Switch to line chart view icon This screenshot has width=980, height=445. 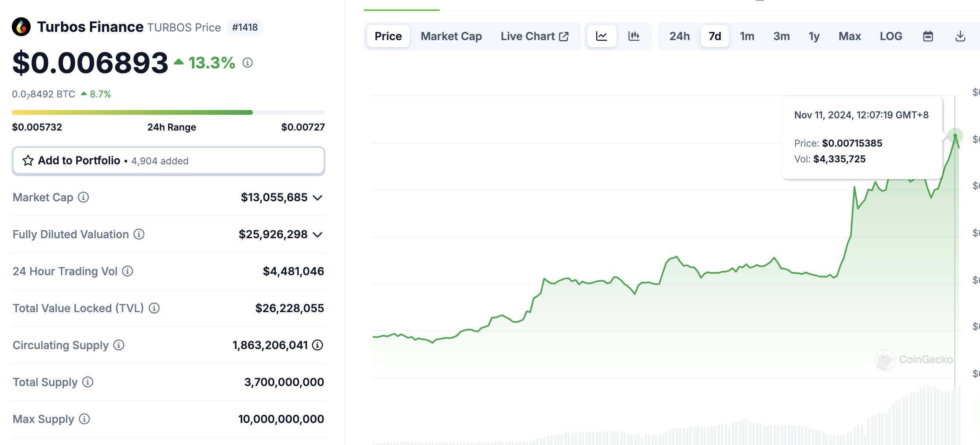602,36
